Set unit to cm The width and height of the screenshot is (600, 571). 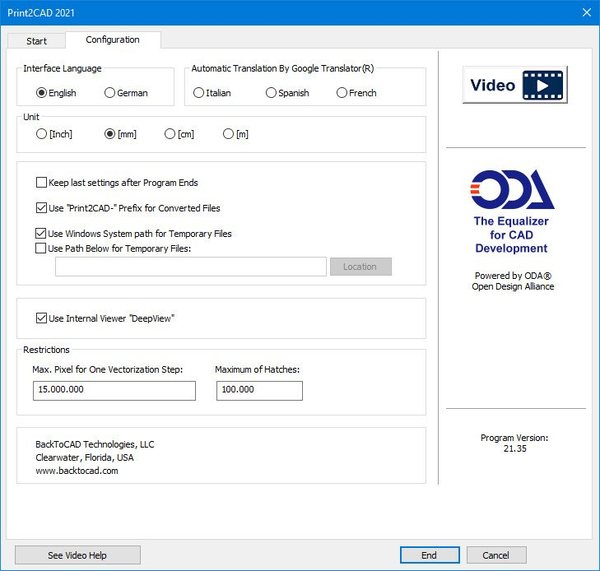pos(170,134)
